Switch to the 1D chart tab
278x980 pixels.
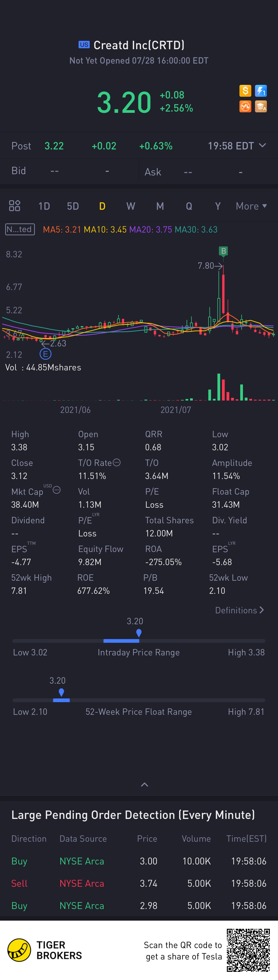tap(44, 206)
